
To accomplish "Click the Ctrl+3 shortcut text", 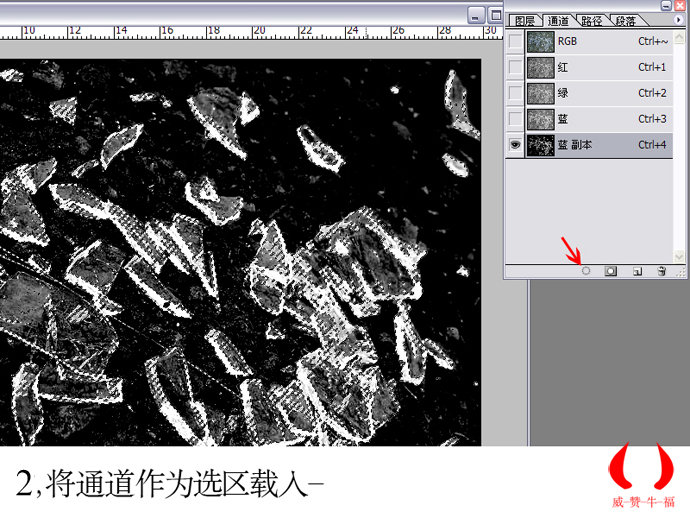I will 652,119.
